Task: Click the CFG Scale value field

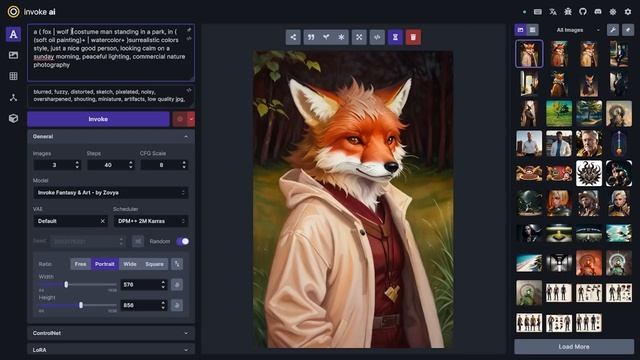Action: (x=164, y=165)
